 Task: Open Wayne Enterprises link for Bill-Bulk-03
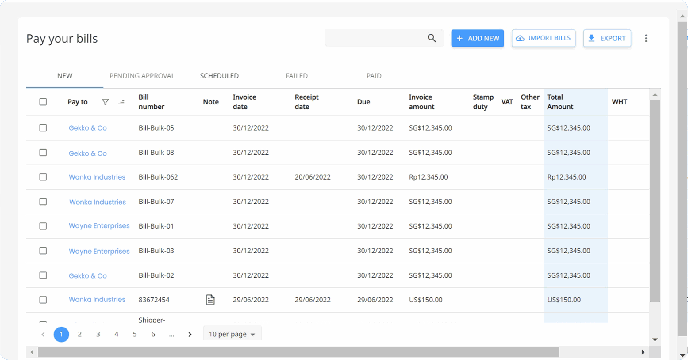[99, 251]
